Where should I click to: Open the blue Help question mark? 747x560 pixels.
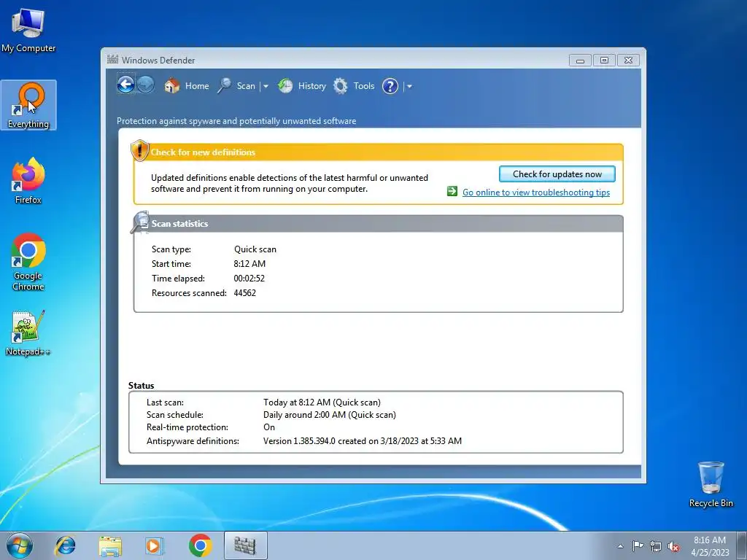click(x=390, y=86)
